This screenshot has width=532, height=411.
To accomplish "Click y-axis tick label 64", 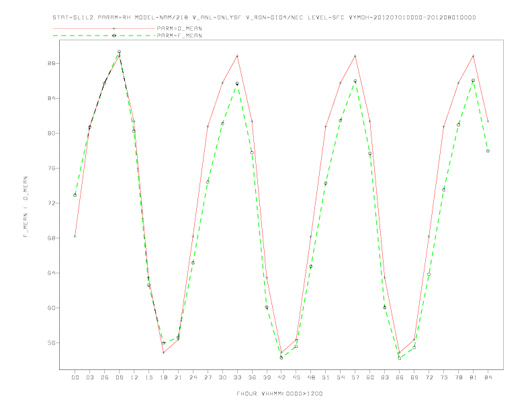I will pyautogui.click(x=52, y=273).
